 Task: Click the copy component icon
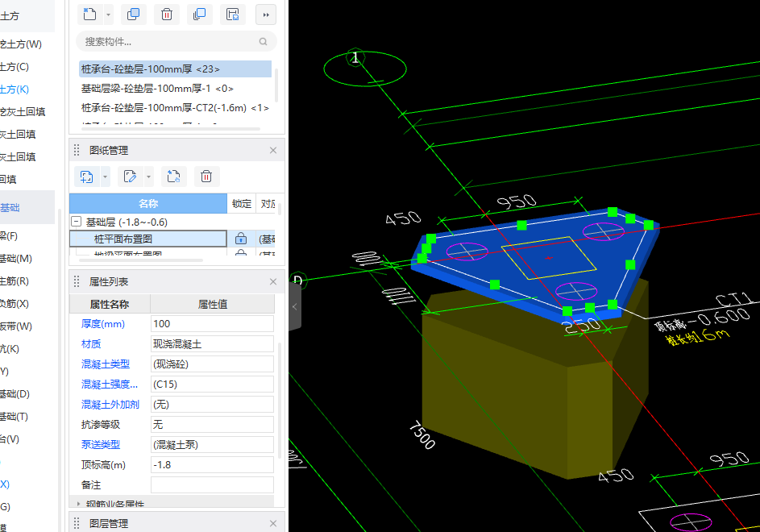tap(133, 15)
